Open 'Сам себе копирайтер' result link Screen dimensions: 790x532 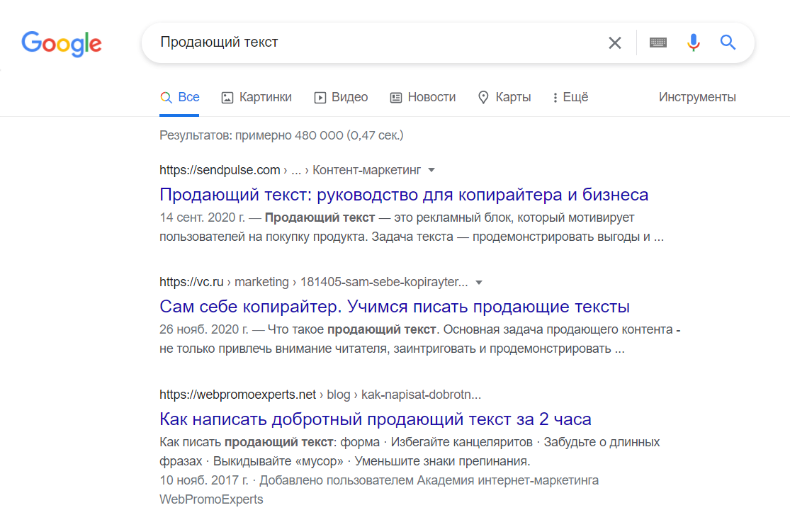click(395, 307)
